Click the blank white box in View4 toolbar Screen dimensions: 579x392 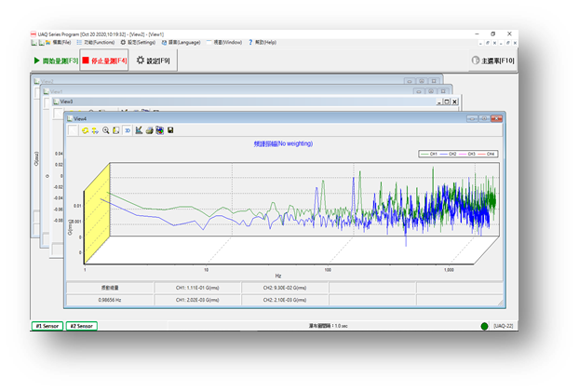point(73,130)
